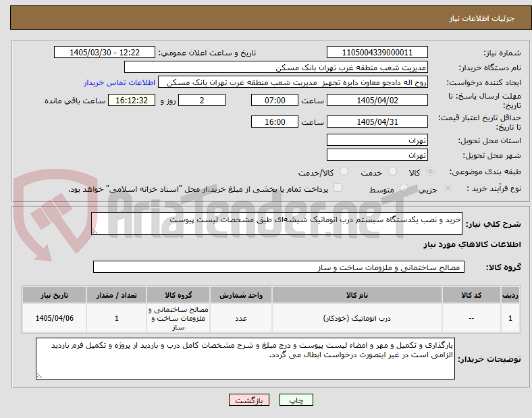532x418 pixels.
Task: Click the شرح کلی نیاز text area
Action: [x=277, y=224]
